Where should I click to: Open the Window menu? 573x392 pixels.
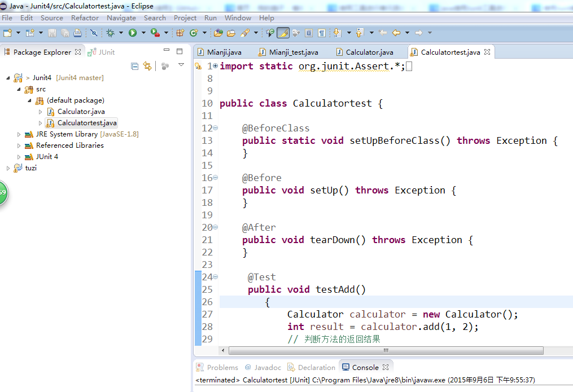click(238, 18)
